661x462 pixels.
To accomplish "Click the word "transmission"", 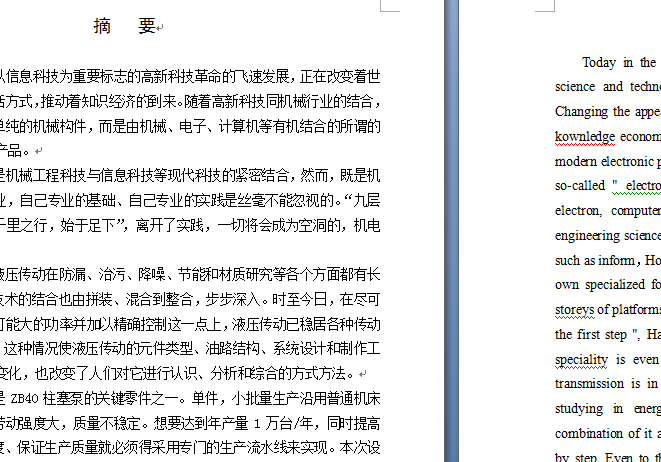I will click(589, 384).
